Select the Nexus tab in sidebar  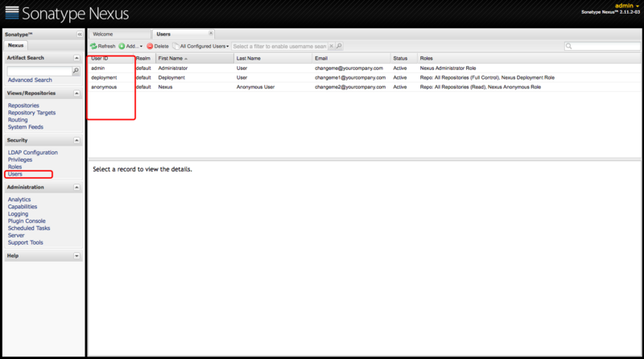[15, 46]
